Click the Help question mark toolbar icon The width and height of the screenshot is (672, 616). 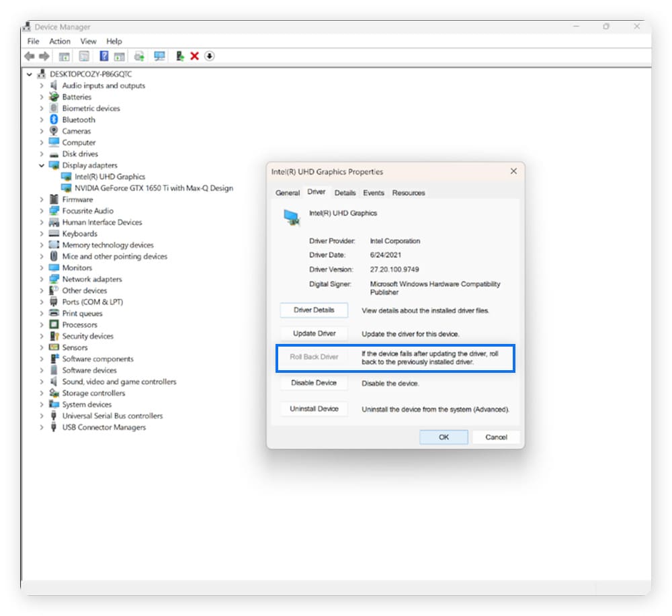(x=103, y=56)
